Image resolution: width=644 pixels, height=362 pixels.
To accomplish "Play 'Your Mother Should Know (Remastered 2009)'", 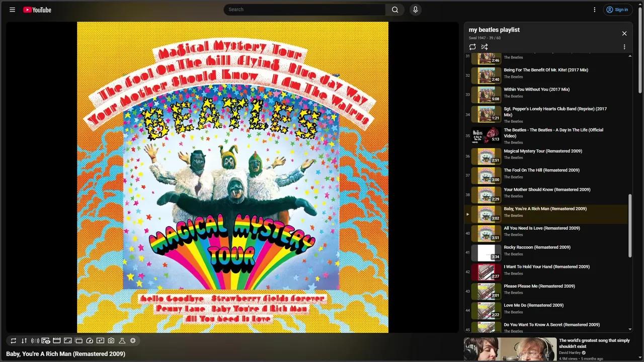I will 547,190.
